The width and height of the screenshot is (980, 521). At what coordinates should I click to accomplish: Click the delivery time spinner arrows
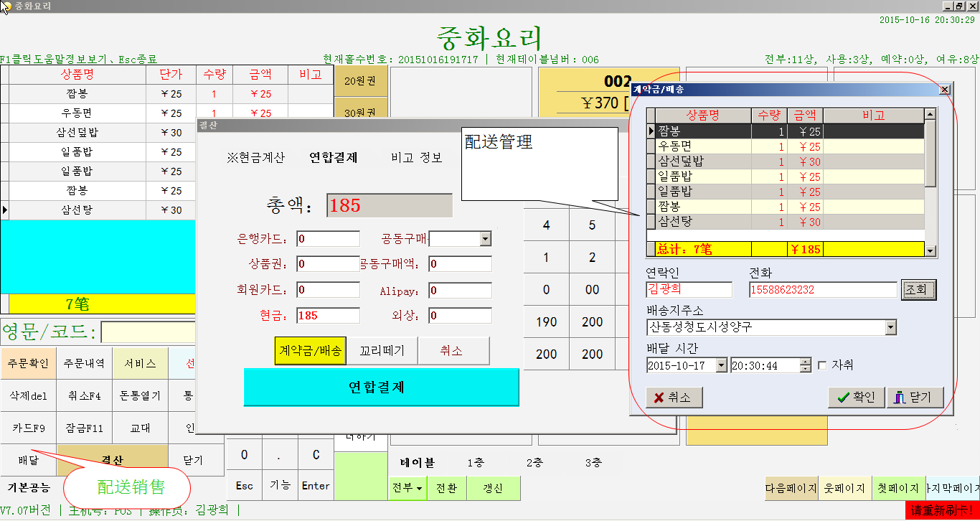coord(806,365)
